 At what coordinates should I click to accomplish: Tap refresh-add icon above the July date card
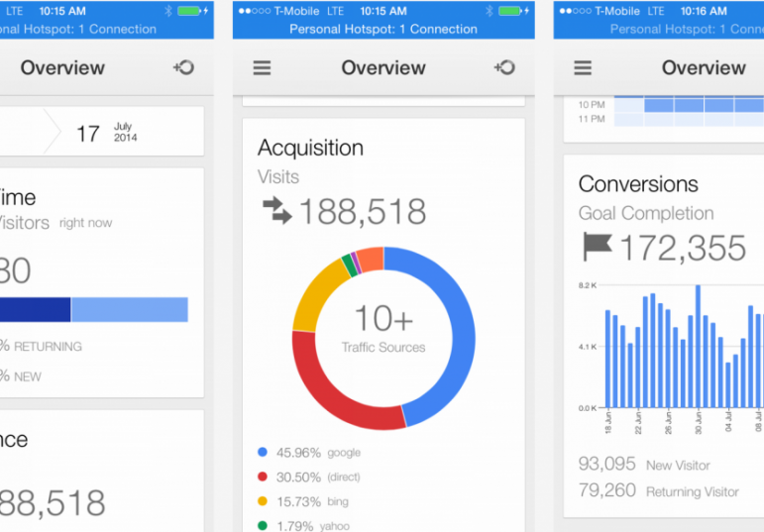183,68
